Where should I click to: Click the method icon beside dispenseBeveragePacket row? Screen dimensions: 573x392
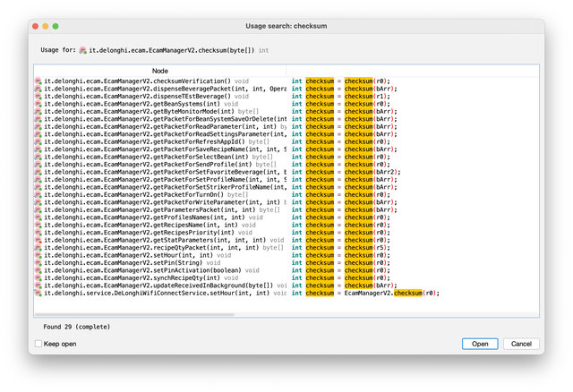tap(38, 89)
